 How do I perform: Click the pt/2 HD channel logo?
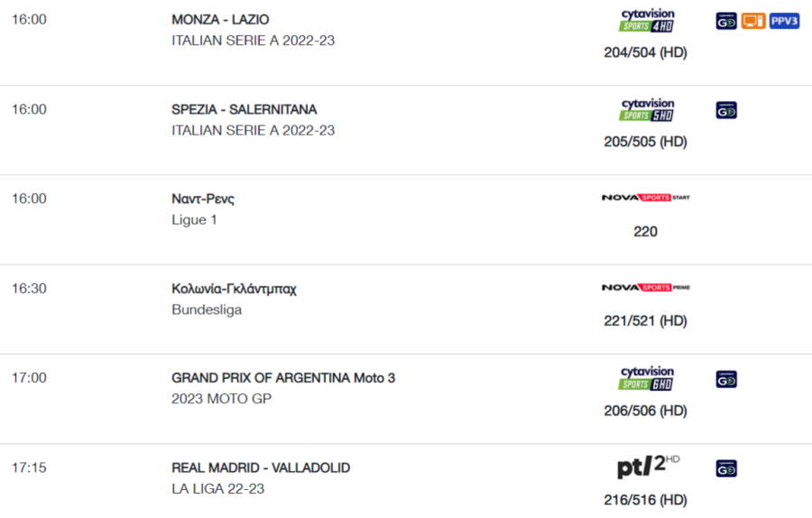coord(649,466)
